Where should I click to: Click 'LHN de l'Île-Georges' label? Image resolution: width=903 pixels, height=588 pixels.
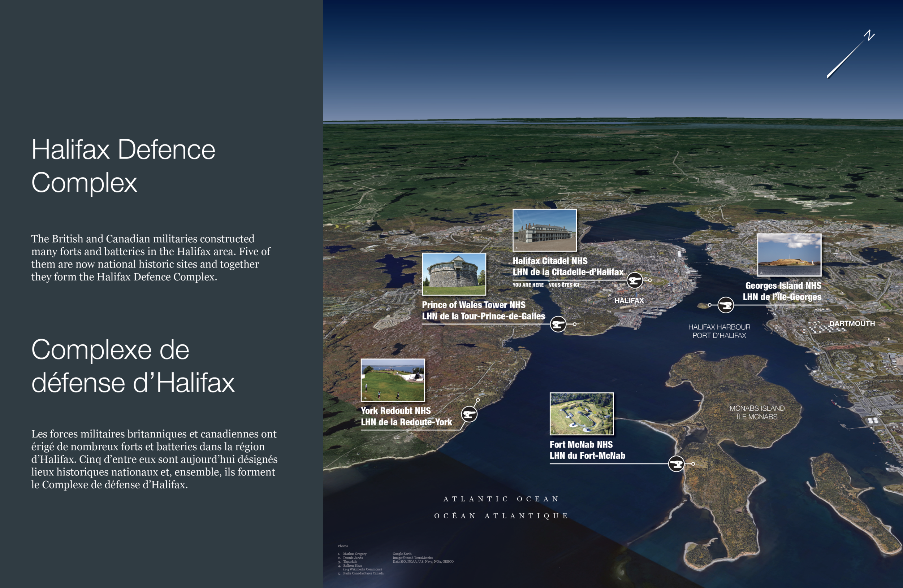point(782,296)
